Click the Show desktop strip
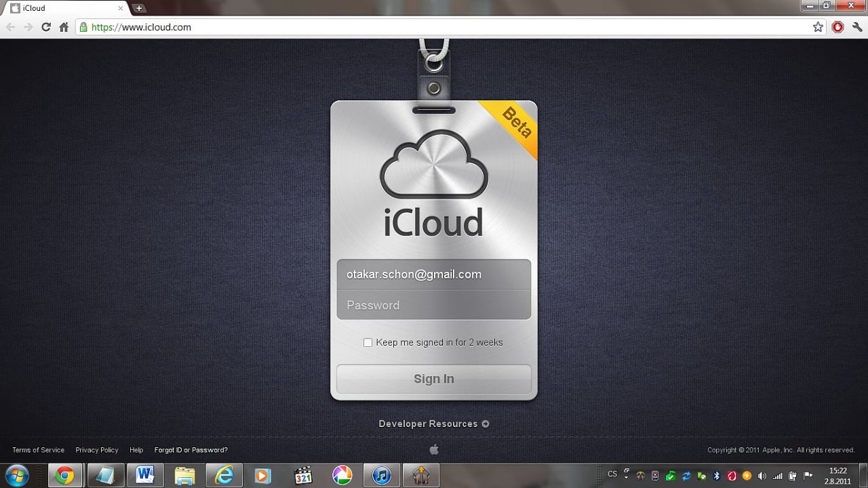 click(x=863, y=476)
